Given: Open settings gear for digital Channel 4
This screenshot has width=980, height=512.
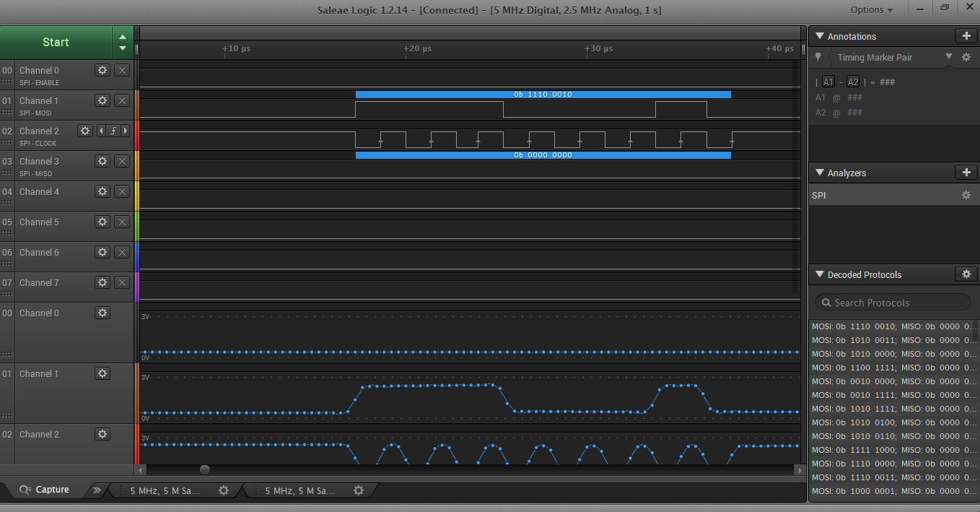Looking at the screenshot, I should [x=102, y=191].
